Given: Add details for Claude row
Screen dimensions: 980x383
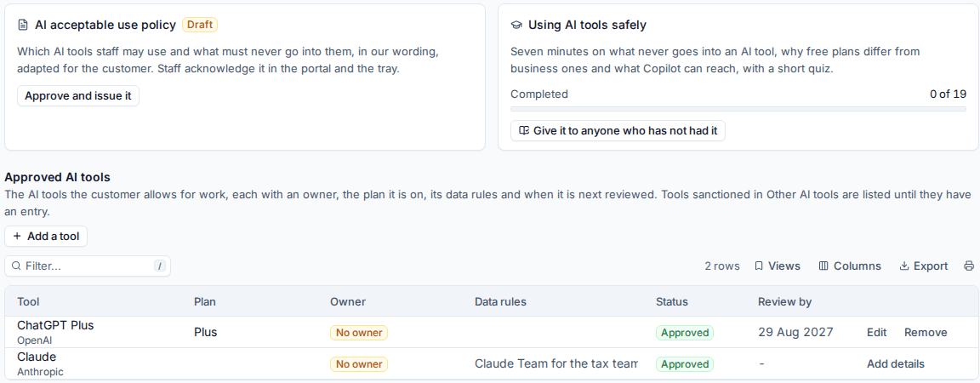Looking at the screenshot, I should click(x=896, y=363).
